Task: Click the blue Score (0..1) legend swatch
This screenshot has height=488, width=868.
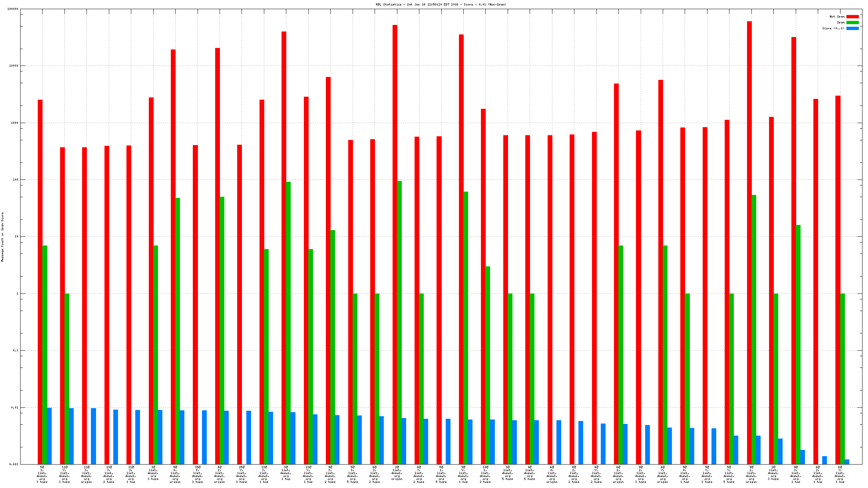Action: [852, 28]
